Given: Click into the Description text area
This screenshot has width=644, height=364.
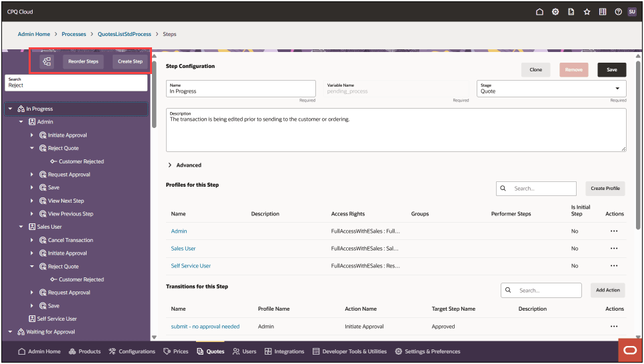Looking at the screenshot, I should click(x=396, y=130).
